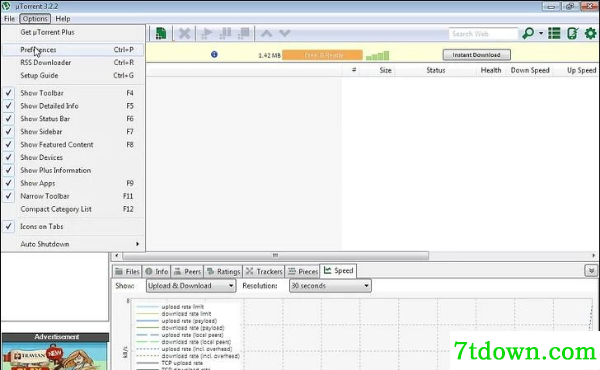Click the blue info icon in banner
Viewport: 600px width, 370px height.
point(214,54)
